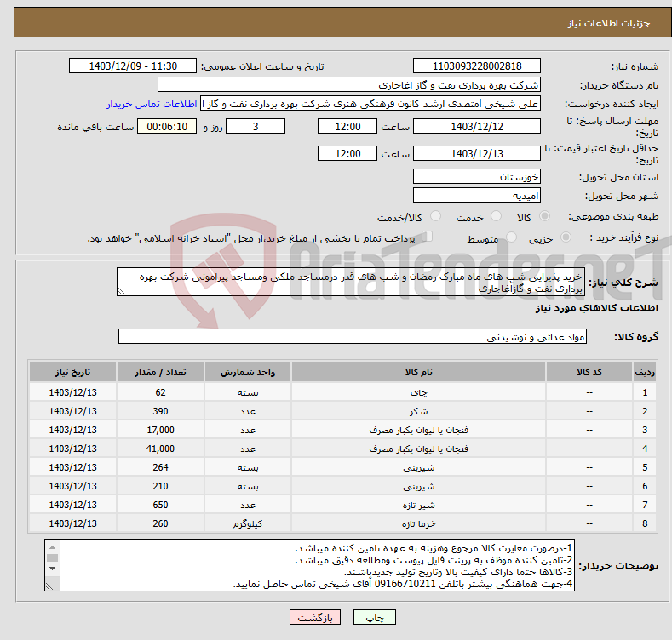The image size is (672, 640).
Task: Click the شکر item name cell
Action: pyautogui.click(x=418, y=411)
